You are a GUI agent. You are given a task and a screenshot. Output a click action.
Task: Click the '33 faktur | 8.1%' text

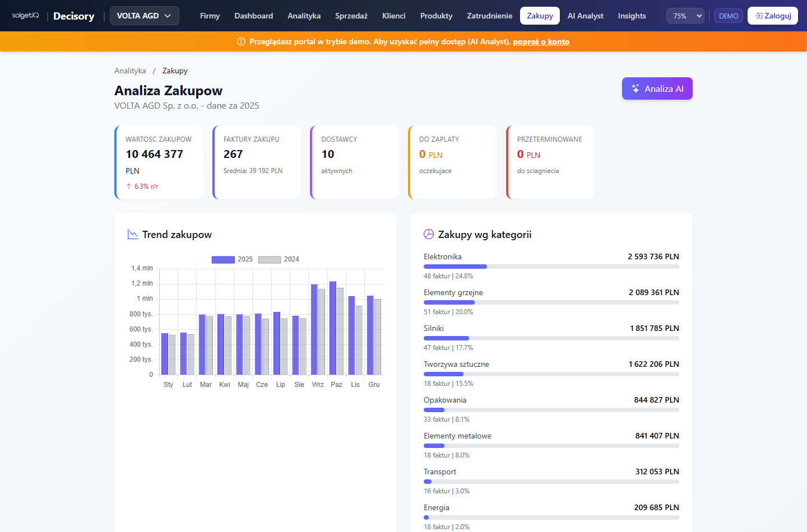point(447,419)
